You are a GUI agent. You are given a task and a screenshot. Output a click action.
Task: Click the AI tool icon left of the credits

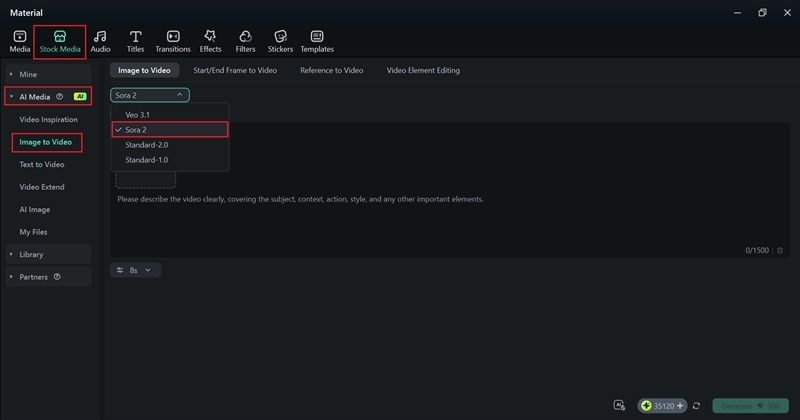619,405
